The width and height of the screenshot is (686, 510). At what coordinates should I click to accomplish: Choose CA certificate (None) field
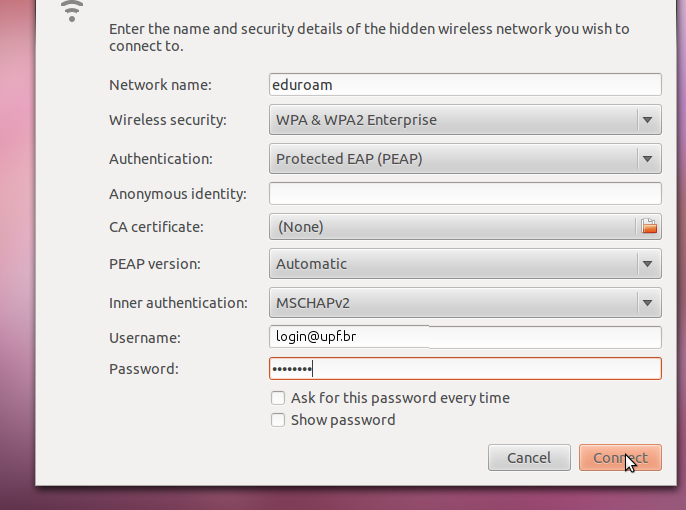452,227
